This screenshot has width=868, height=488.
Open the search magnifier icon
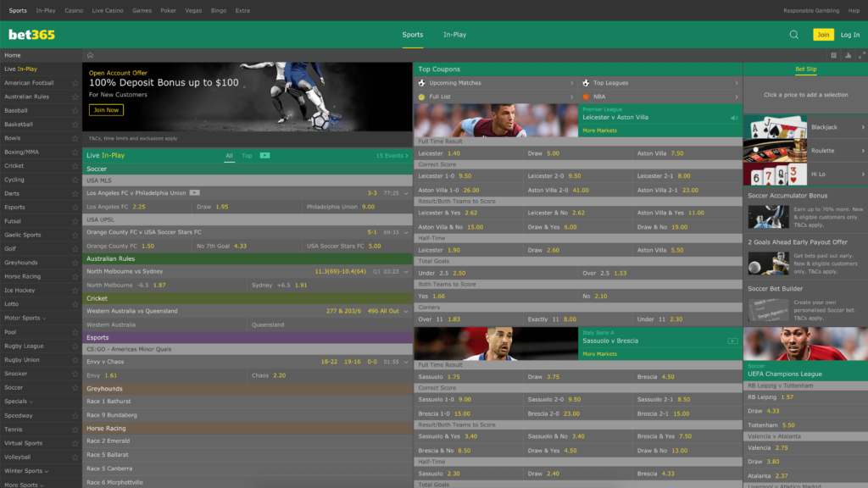point(793,35)
